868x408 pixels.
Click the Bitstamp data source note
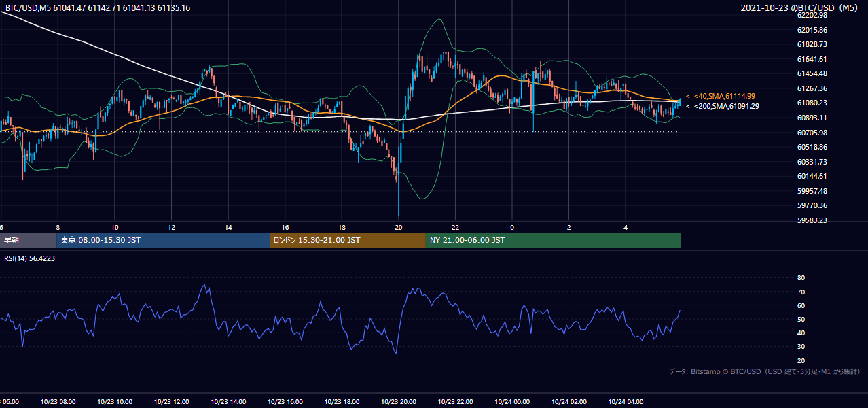point(765,371)
